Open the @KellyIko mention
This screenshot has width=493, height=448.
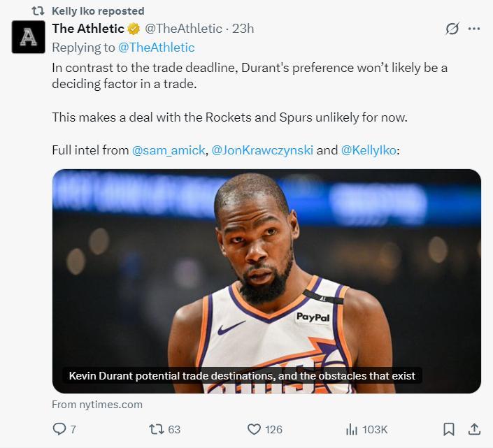[369, 150]
